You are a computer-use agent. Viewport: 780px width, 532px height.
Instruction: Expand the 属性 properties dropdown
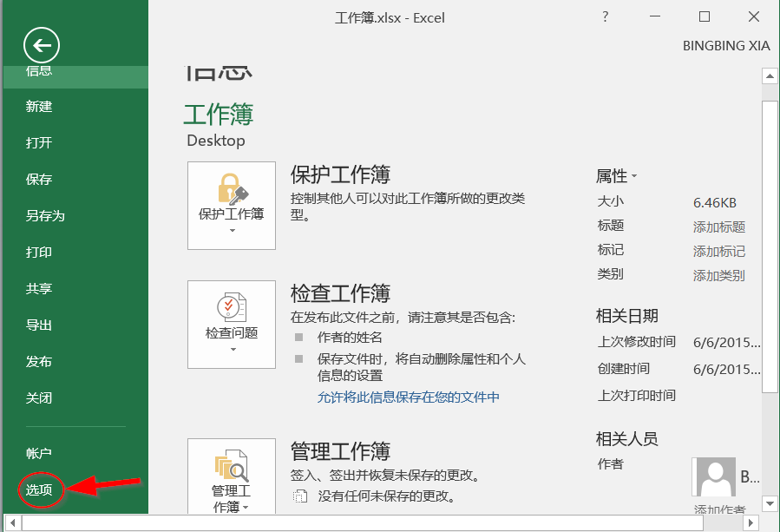pos(616,176)
